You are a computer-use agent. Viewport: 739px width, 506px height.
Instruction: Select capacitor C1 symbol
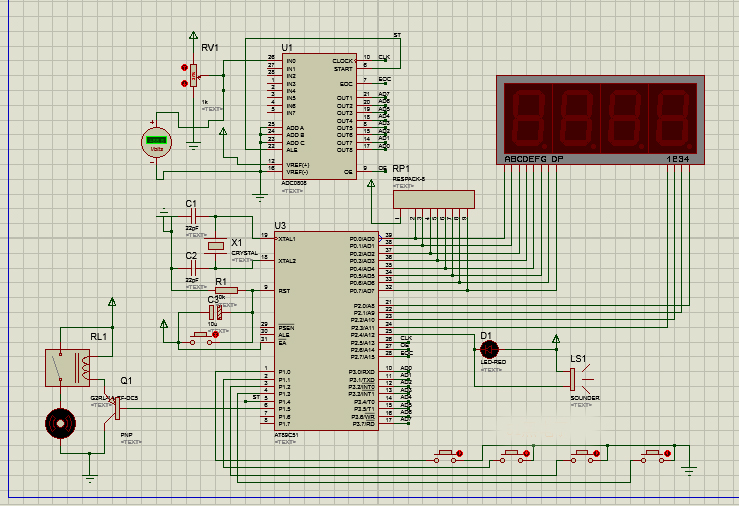pyautogui.click(x=192, y=217)
